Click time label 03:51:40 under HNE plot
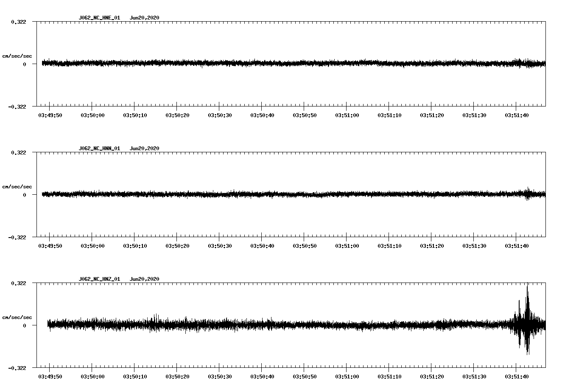 (517, 115)
